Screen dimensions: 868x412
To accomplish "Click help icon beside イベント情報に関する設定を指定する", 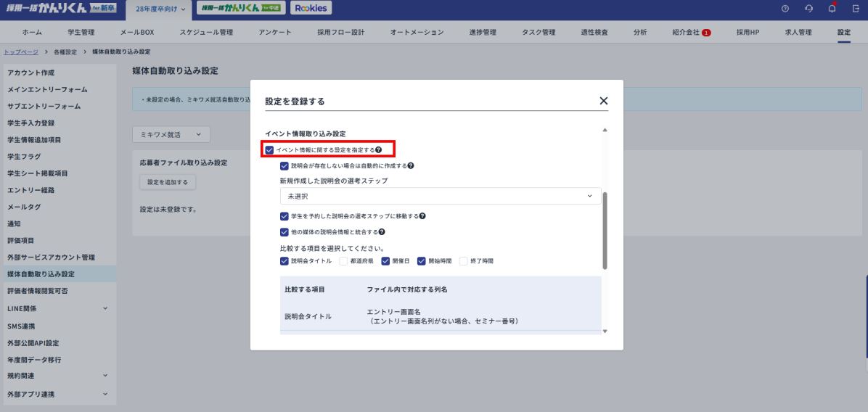I will (379, 150).
